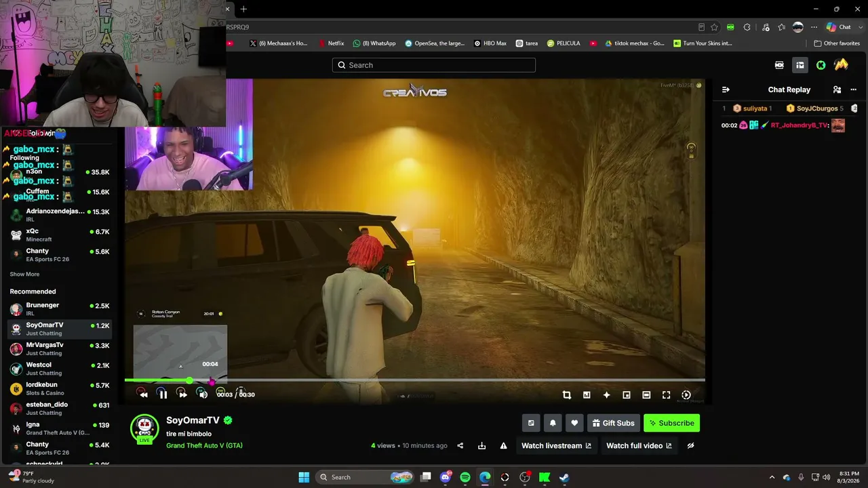Open Brunenger recommended channel
This screenshot has height=488, width=868.
point(60,309)
